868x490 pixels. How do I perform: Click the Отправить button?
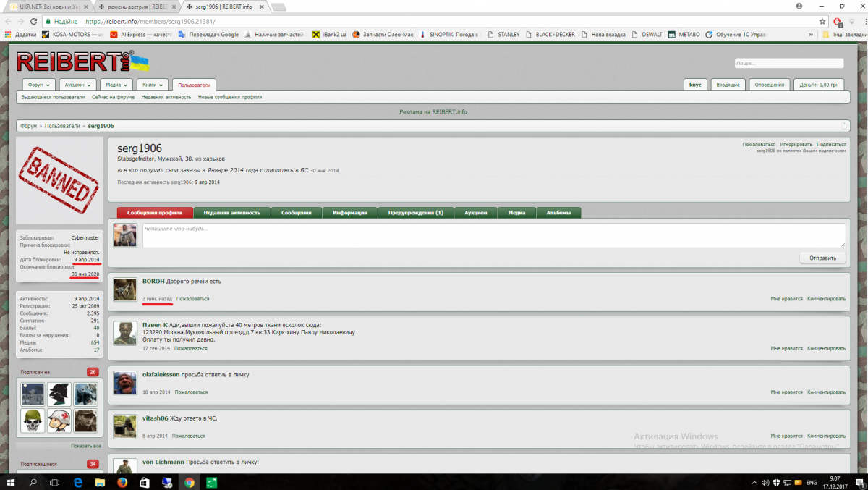pyautogui.click(x=822, y=258)
